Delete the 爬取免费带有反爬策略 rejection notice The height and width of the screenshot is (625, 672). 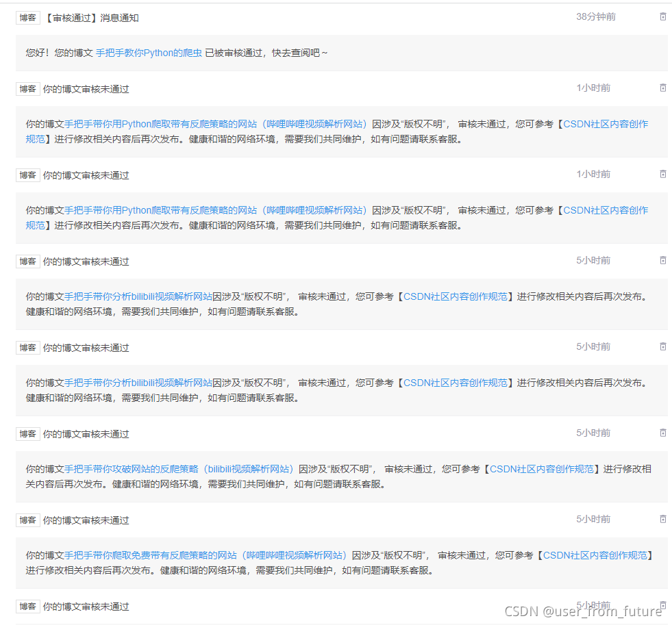pos(662,519)
